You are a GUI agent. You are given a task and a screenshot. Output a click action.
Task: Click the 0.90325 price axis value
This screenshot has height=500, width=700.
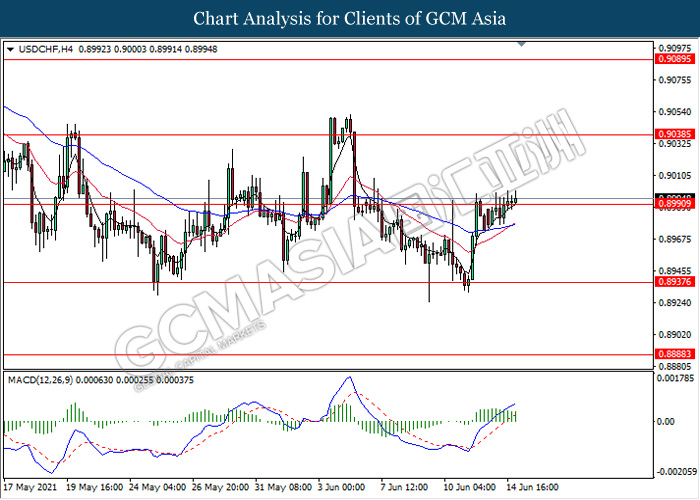(675, 144)
